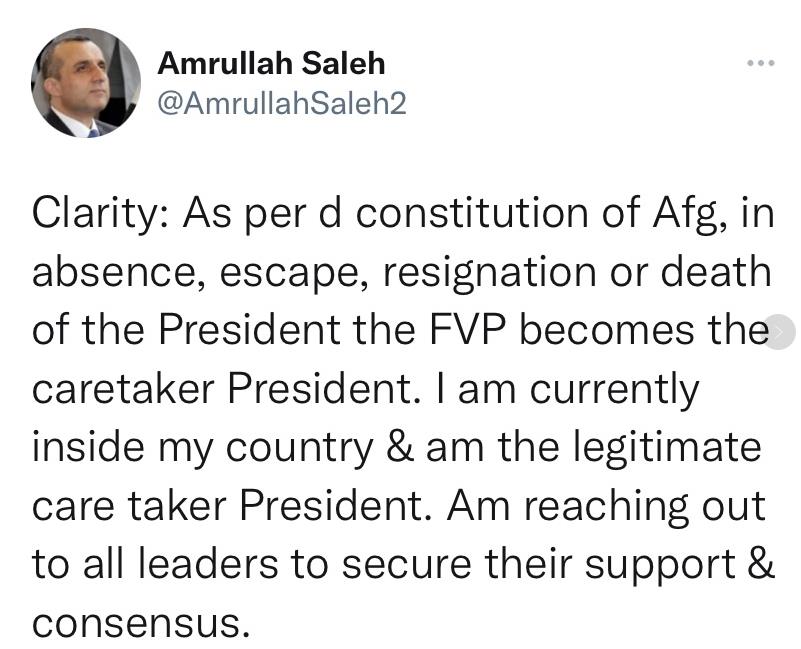Click the word "caretaker" on the fourth line
The width and height of the screenshot is (801, 649).
coord(125,389)
